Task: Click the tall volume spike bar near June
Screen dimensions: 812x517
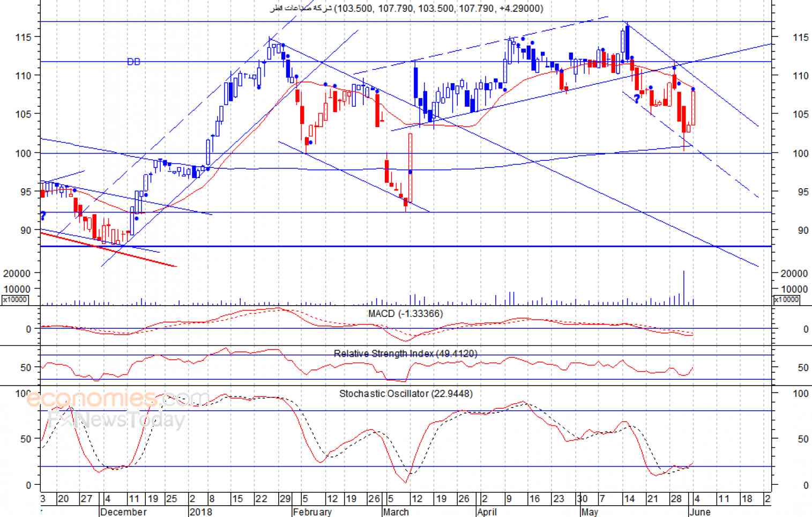Action: [683, 288]
